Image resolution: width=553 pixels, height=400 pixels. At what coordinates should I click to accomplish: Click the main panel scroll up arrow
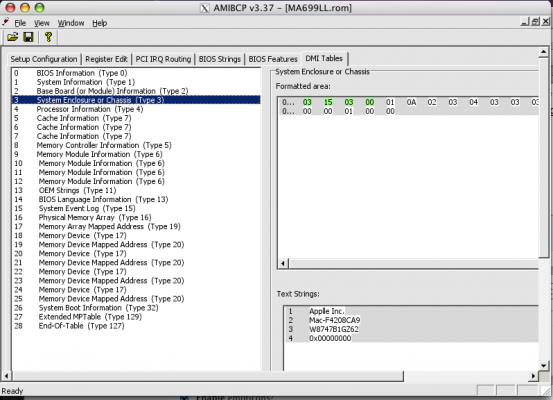click(543, 52)
